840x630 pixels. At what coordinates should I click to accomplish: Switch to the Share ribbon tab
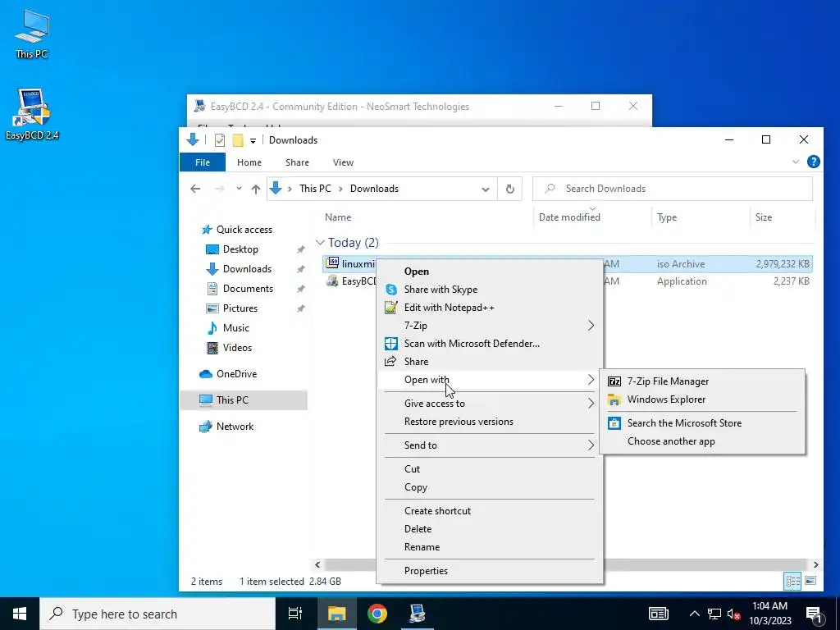(297, 162)
